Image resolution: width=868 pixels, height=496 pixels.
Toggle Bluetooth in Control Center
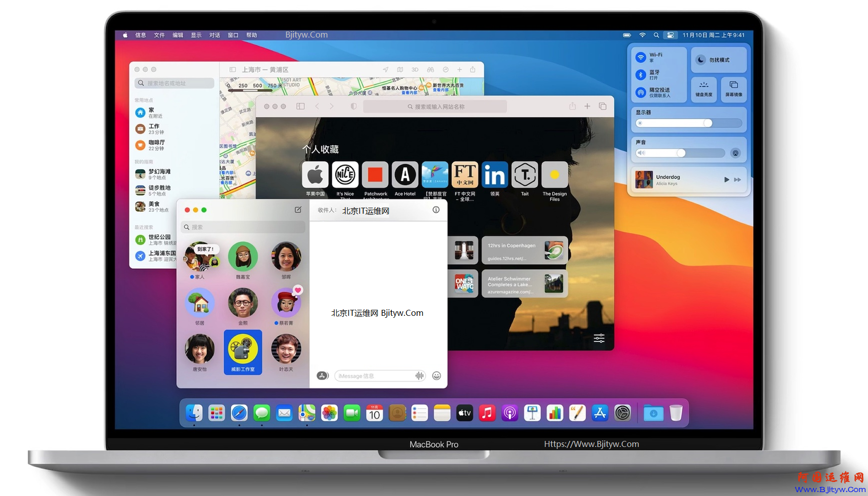641,75
